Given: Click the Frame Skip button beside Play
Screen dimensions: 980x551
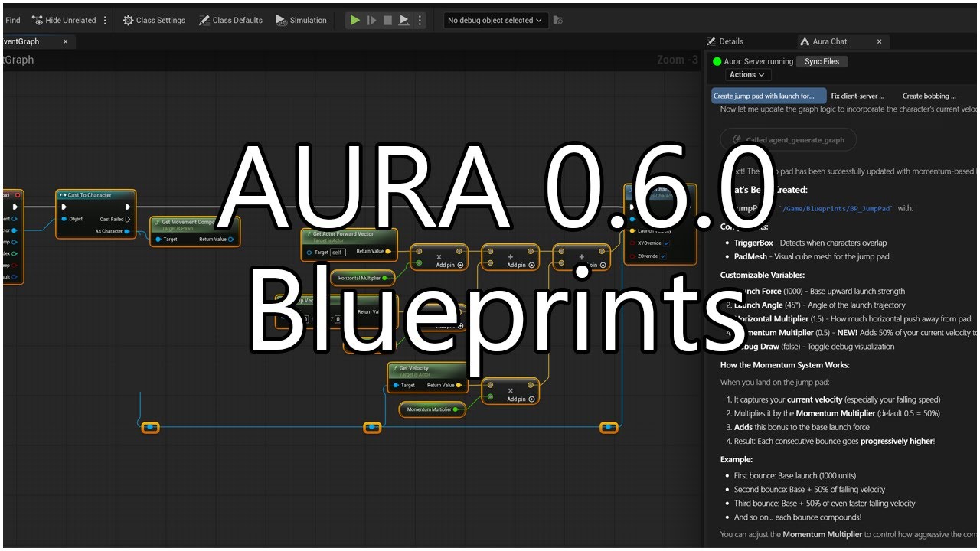Looking at the screenshot, I should (x=371, y=21).
